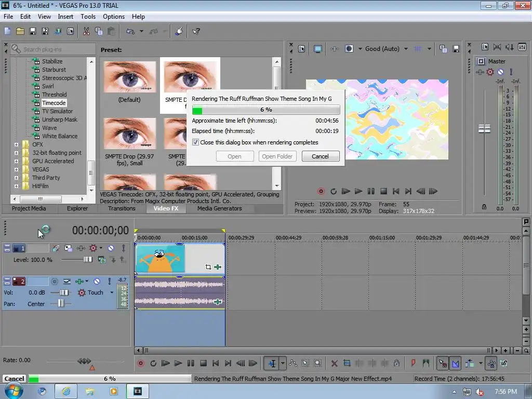This screenshot has width=532, height=399.
Task: Open the Touch automation mode dropdown
Action: click(112, 292)
